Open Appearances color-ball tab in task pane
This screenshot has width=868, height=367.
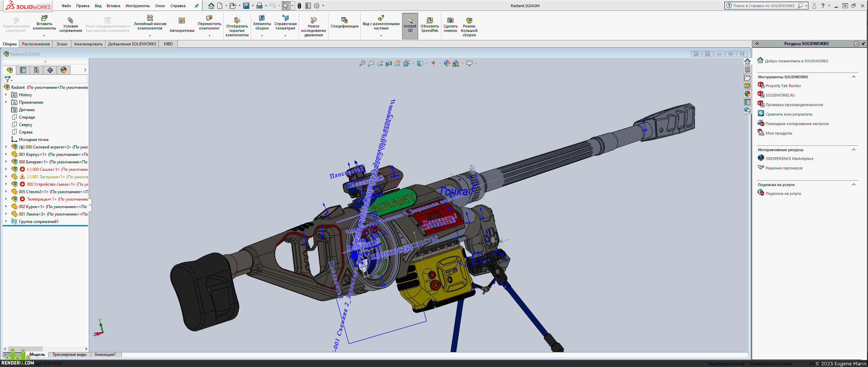pyautogui.click(x=747, y=94)
